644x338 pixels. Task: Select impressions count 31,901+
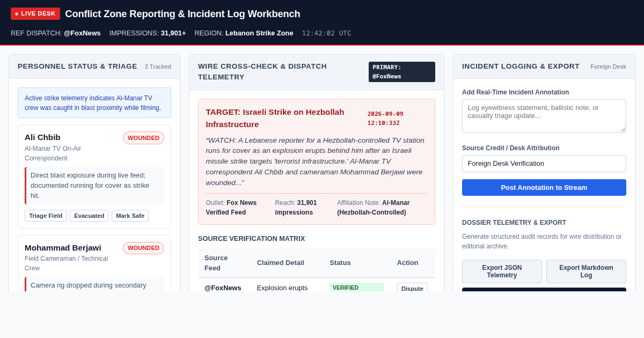coord(173,33)
